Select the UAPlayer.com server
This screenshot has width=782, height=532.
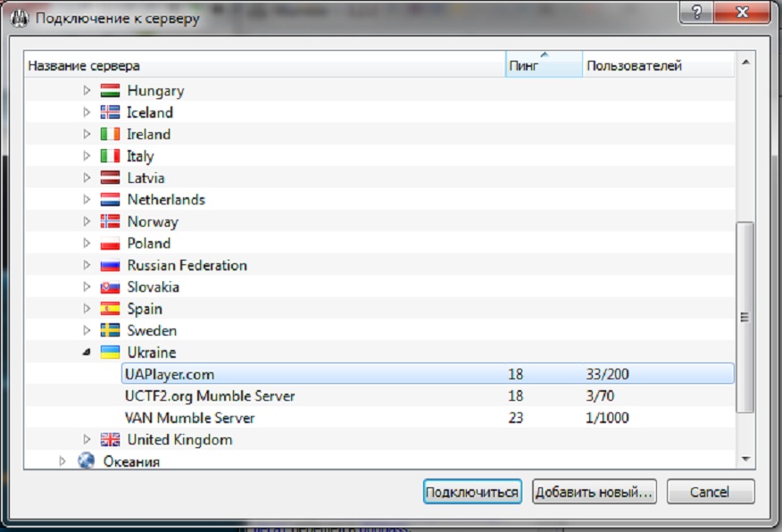pos(428,374)
